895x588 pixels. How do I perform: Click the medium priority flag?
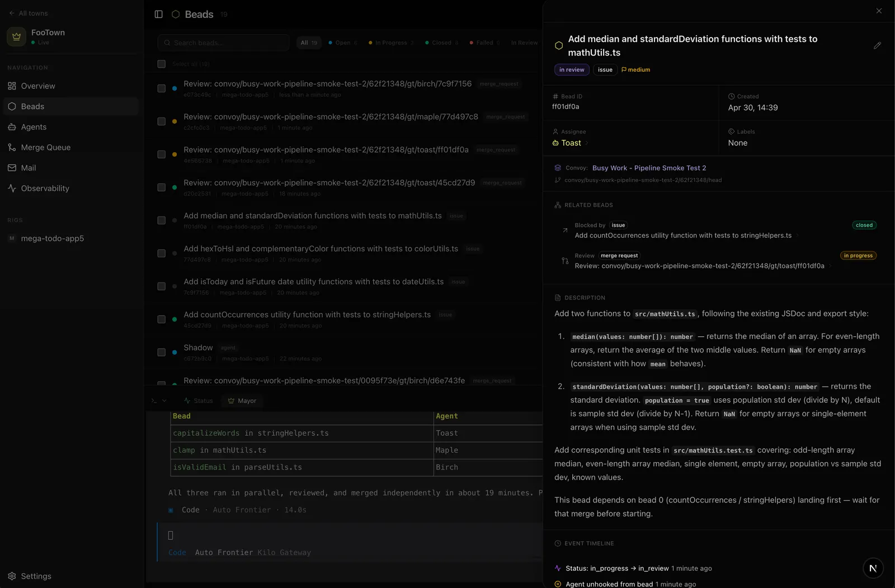point(635,69)
